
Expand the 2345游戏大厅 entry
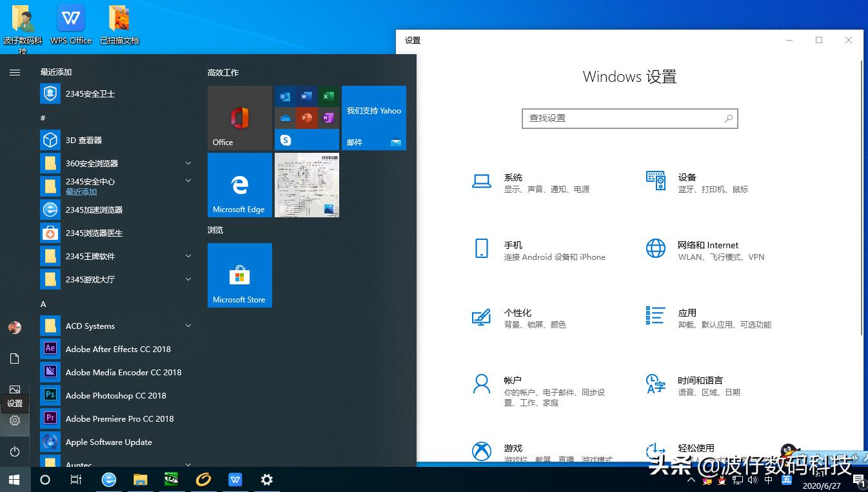point(188,279)
